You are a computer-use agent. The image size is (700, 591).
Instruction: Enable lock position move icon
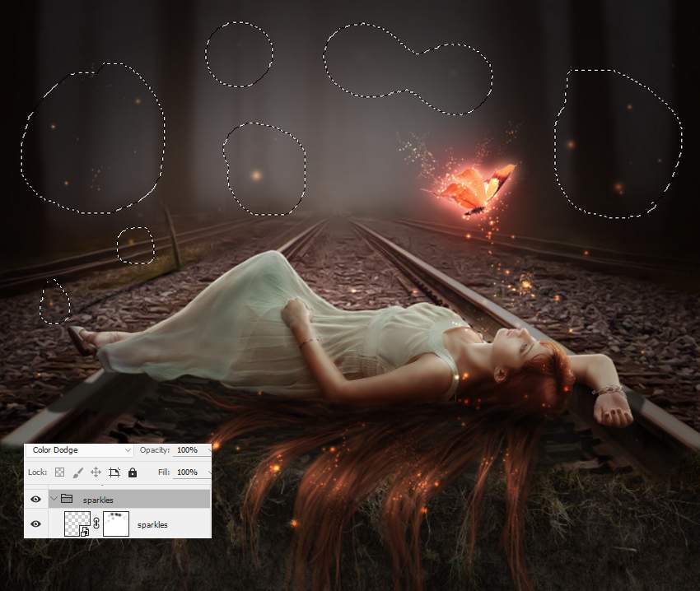pos(96,472)
